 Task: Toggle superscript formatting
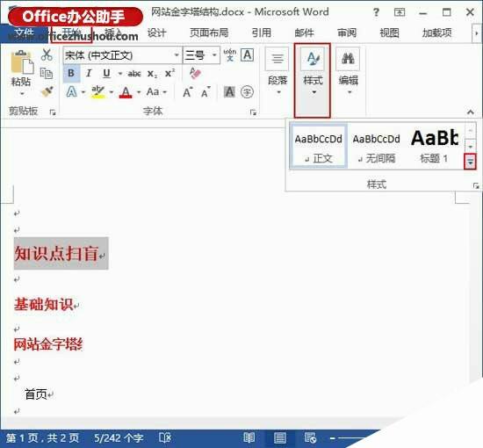coord(169,73)
